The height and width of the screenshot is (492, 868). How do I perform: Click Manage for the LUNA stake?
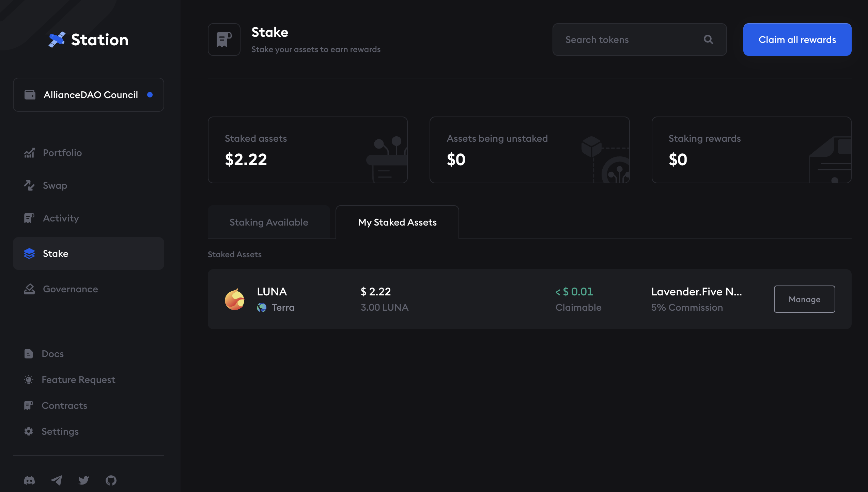804,299
